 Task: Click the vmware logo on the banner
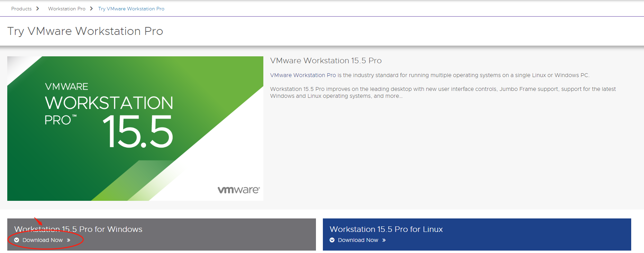click(x=239, y=190)
